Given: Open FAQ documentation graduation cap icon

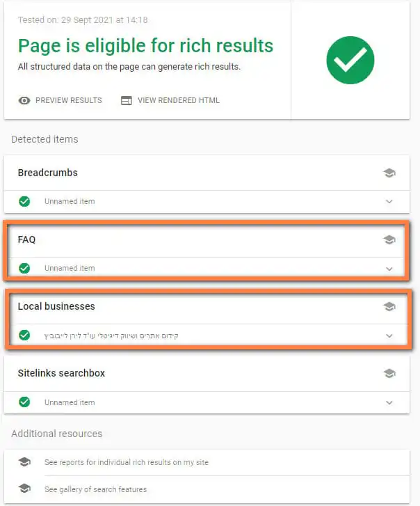Looking at the screenshot, I should [x=389, y=239].
